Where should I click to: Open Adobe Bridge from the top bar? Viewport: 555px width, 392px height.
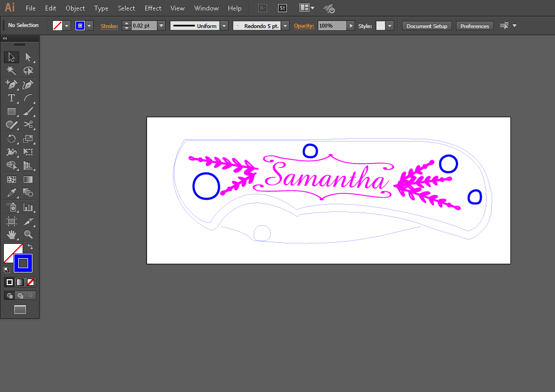[263, 8]
